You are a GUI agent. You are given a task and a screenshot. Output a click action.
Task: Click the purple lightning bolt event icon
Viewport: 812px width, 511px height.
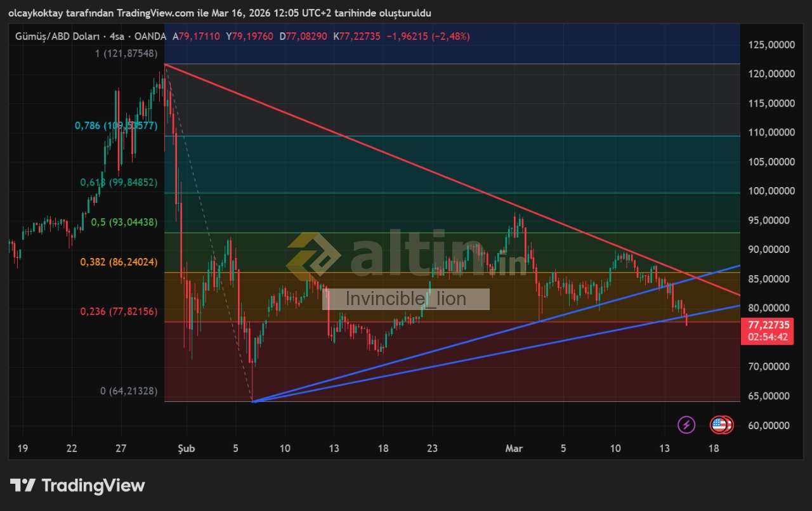[x=686, y=425]
